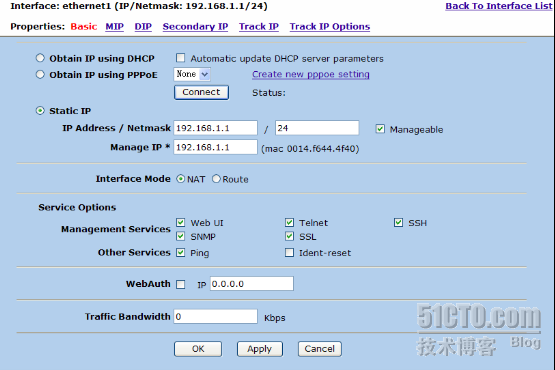Go Back To Interface List
Viewport: 555px width, 370px height.
pos(499,6)
